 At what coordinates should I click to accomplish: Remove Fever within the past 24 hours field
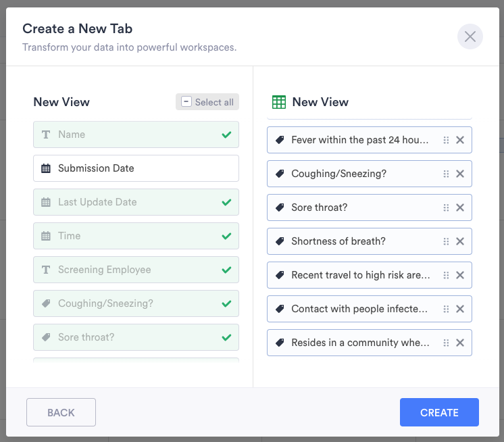pyautogui.click(x=460, y=140)
